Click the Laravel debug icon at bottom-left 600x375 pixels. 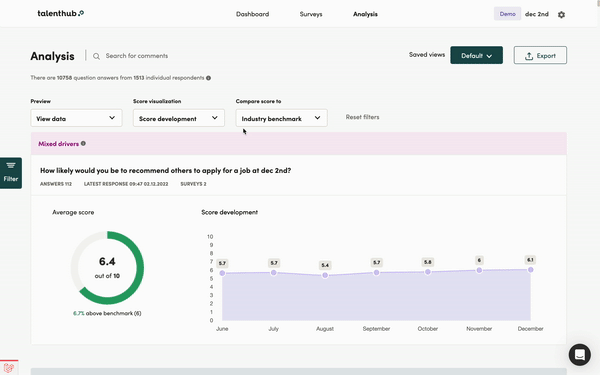[9, 368]
